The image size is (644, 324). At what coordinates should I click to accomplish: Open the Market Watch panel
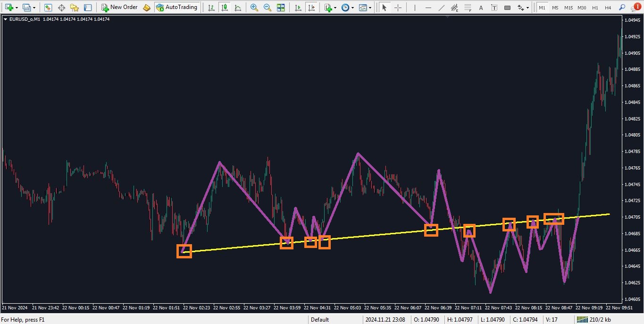pos(48,8)
